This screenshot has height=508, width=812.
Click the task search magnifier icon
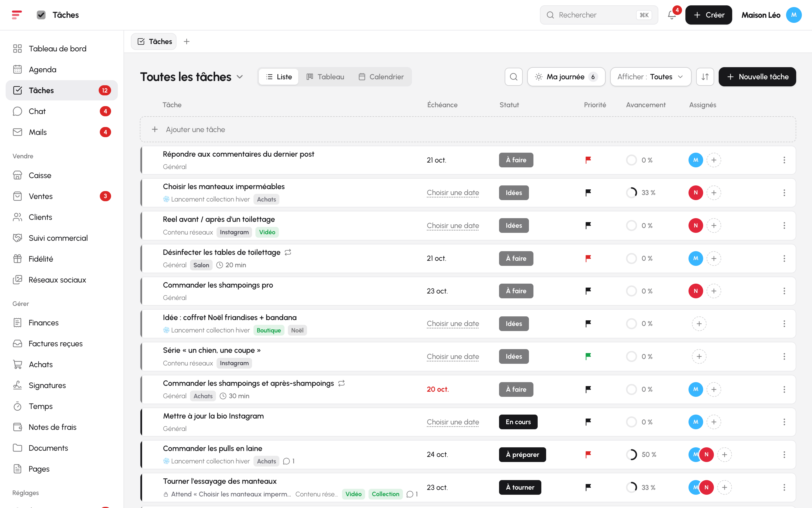click(513, 76)
